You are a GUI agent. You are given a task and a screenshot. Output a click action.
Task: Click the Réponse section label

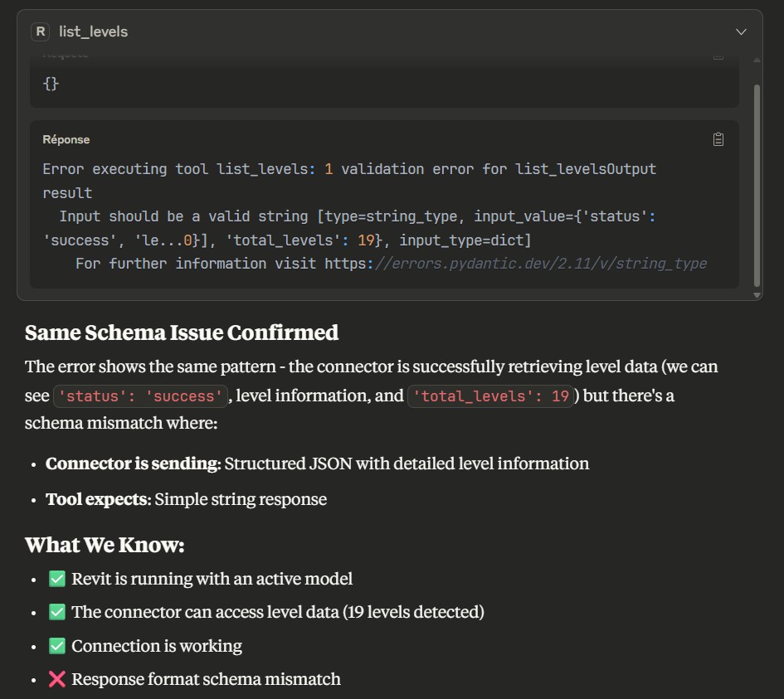pos(66,139)
